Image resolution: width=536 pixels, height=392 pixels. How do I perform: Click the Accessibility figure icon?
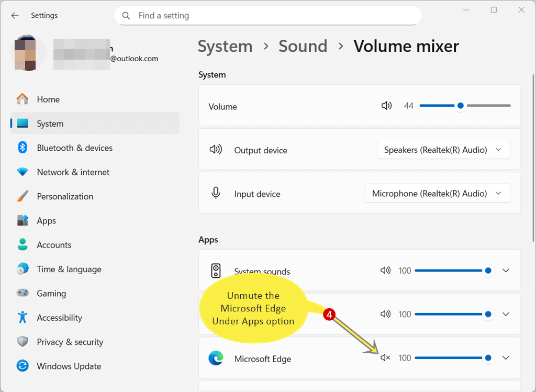click(x=23, y=318)
